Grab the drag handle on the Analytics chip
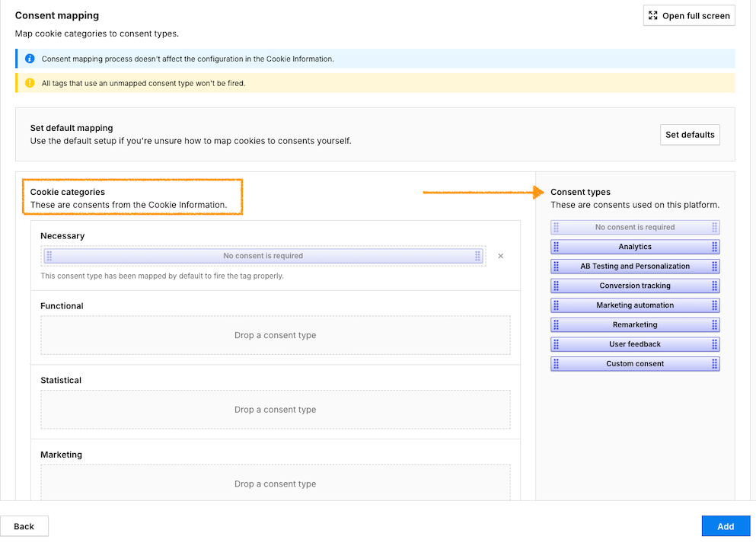This screenshot has width=756, height=546. [555, 246]
